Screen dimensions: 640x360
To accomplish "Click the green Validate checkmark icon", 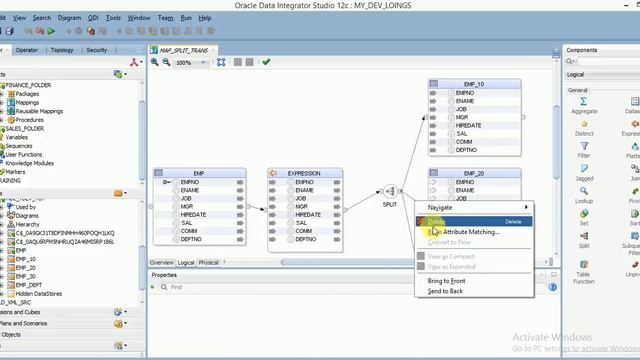I will pyautogui.click(x=266, y=62).
